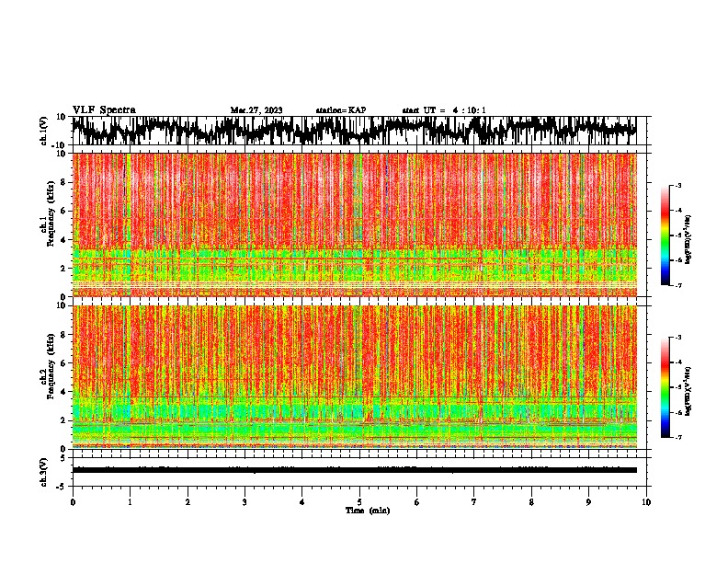Click the time axis tick label "1"

[130, 502]
